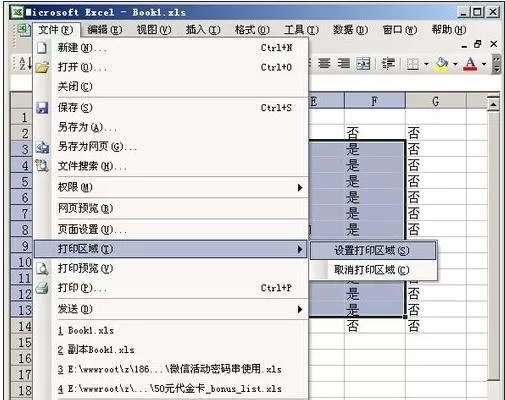Select column F header
Image resolution: width=505 pixels, height=400 pixels.
[375, 101]
